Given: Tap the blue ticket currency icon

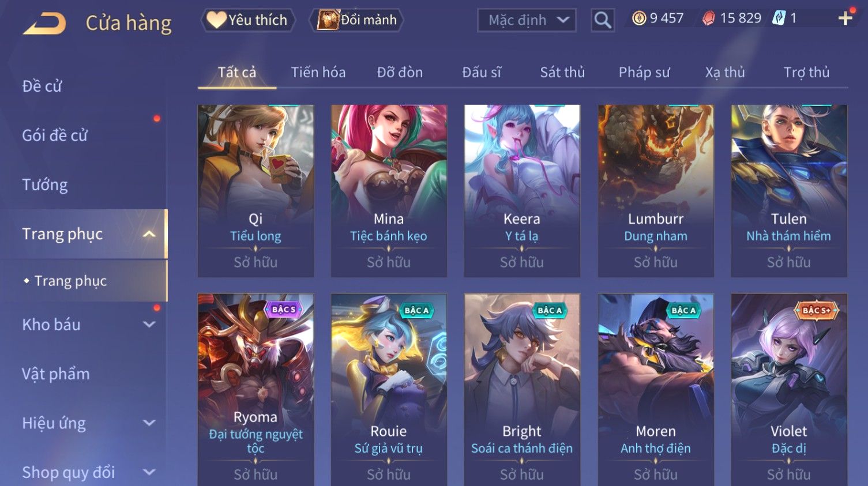Looking at the screenshot, I should [x=779, y=18].
